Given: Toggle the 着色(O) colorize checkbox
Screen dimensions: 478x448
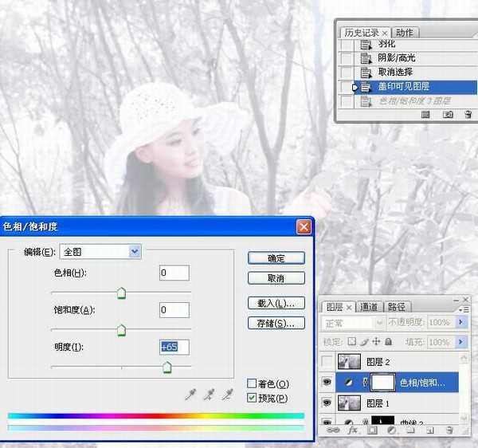Looking at the screenshot, I should [252, 383].
